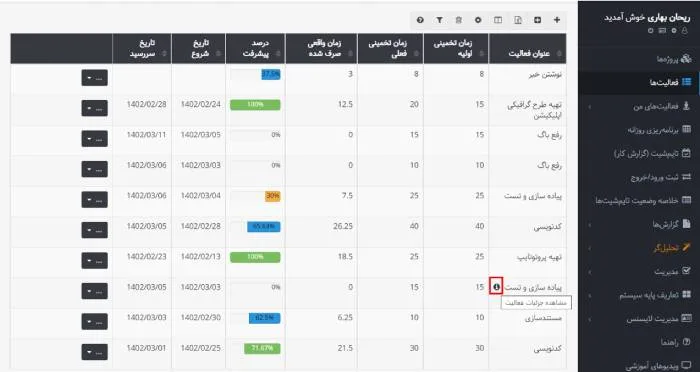Sort by درصد پیشرفت column sort icon
This screenshot has height=372, width=700.
(278, 54)
